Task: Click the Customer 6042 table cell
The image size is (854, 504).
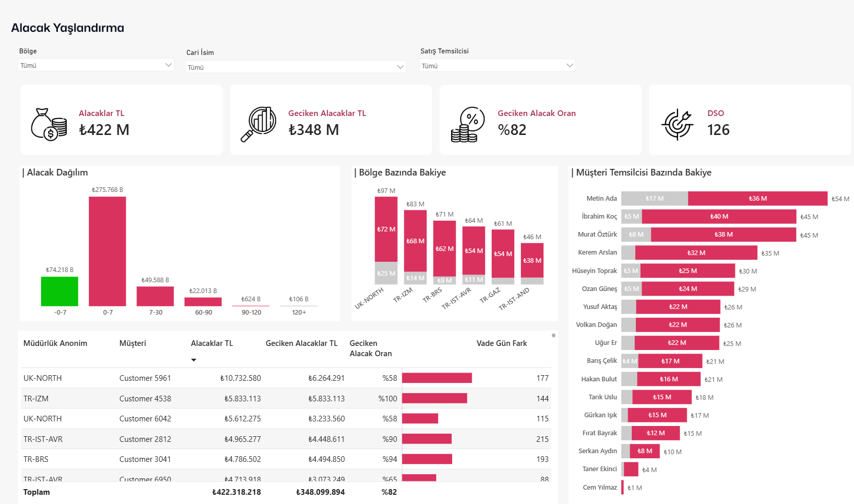Action: (145, 419)
